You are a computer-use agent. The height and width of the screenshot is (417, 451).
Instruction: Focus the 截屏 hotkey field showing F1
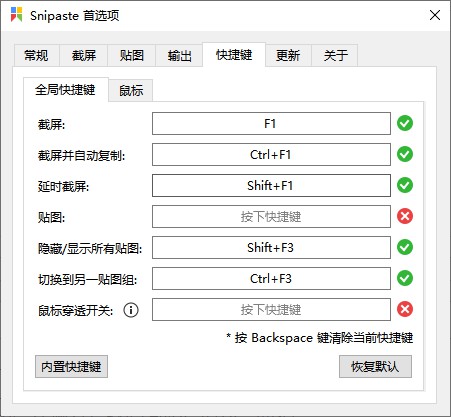click(271, 124)
